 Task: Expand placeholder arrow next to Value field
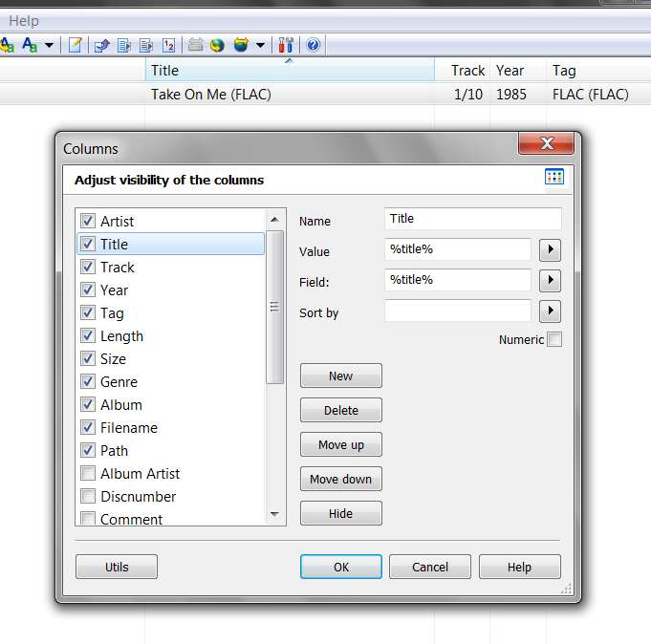tap(550, 249)
